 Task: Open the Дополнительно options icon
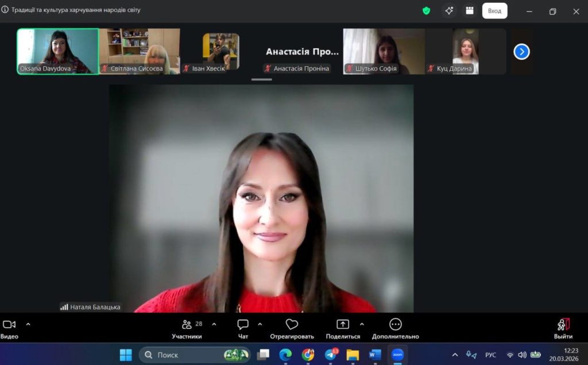(x=395, y=325)
